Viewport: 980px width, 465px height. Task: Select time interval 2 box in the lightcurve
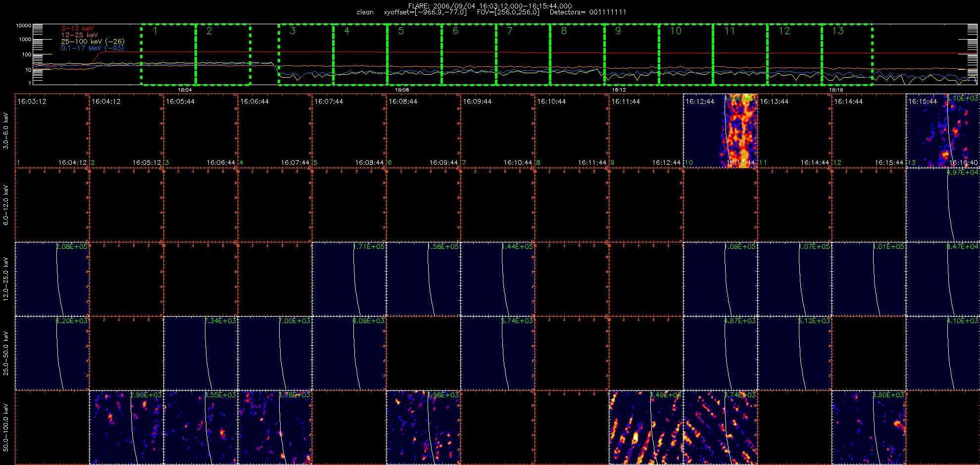tap(223, 54)
